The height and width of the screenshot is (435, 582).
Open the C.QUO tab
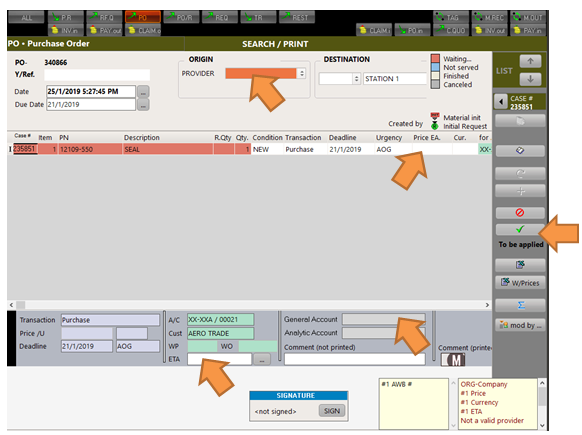(451, 30)
